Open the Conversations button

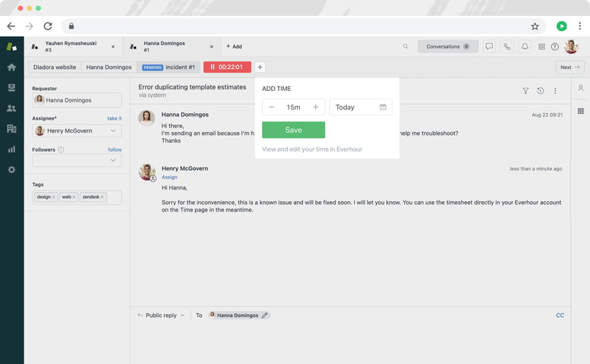coord(448,46)
